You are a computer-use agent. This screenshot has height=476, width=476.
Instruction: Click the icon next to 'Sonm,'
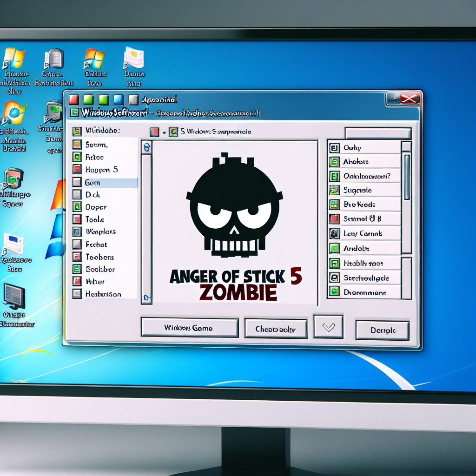click(x=77, y=145)
